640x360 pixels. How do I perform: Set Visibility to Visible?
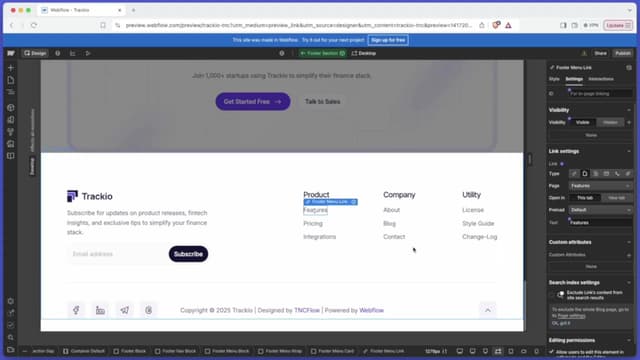pyautogui.click(x=582, y=122)
